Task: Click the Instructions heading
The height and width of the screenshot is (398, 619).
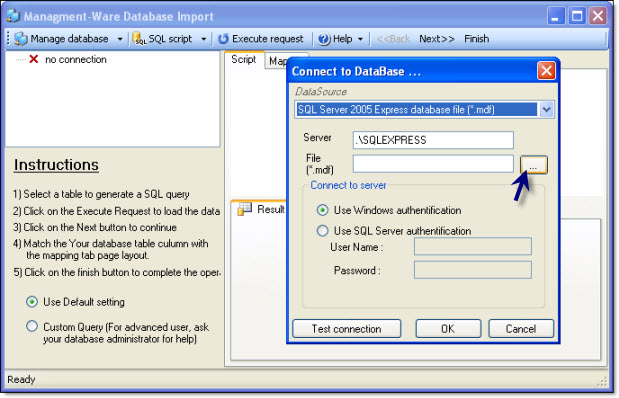Action: pyautogui.click(x=56, y=165)
